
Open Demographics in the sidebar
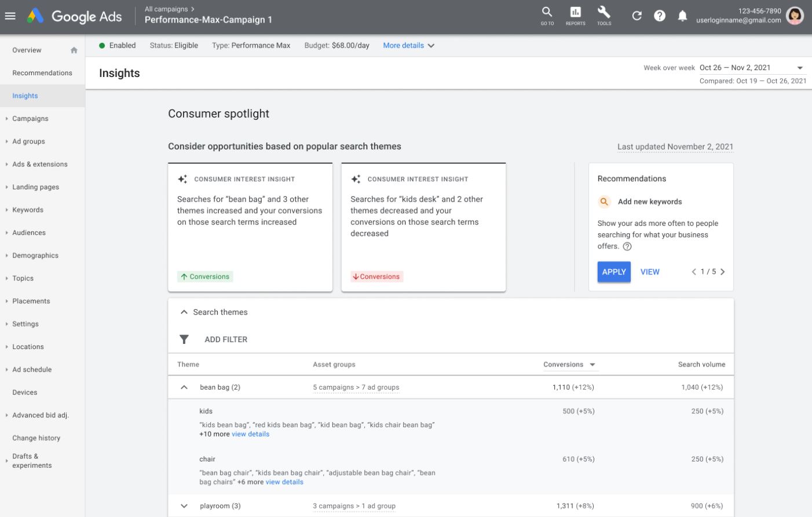[x=35, y=255]
